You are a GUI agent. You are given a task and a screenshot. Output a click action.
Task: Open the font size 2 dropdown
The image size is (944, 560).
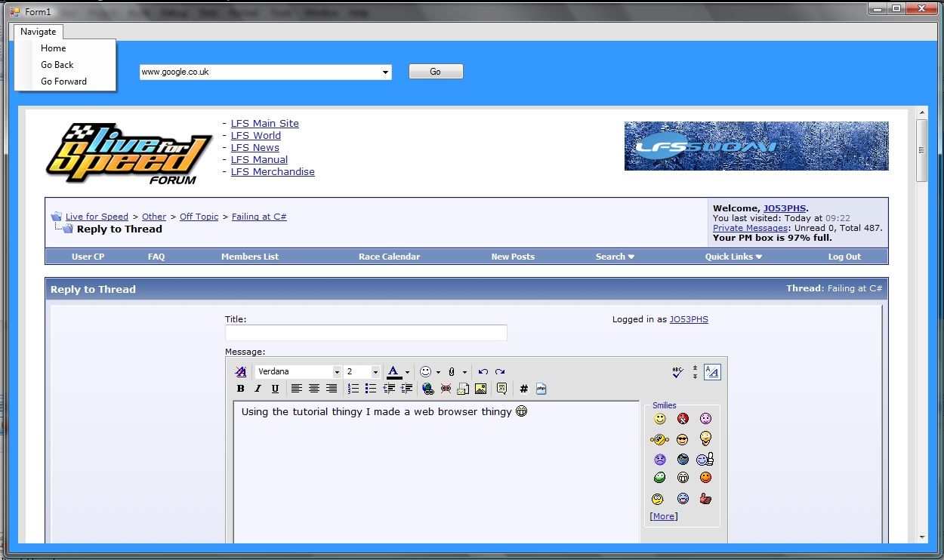[x=375, y=372]
